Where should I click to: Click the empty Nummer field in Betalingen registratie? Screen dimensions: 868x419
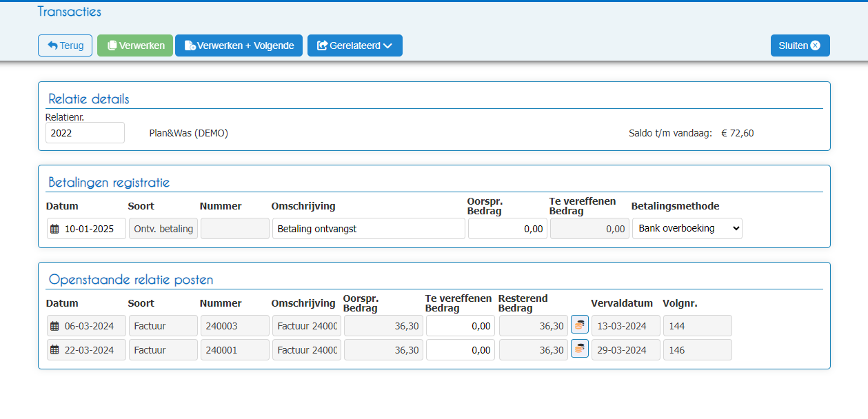click(x=235, y=229)
